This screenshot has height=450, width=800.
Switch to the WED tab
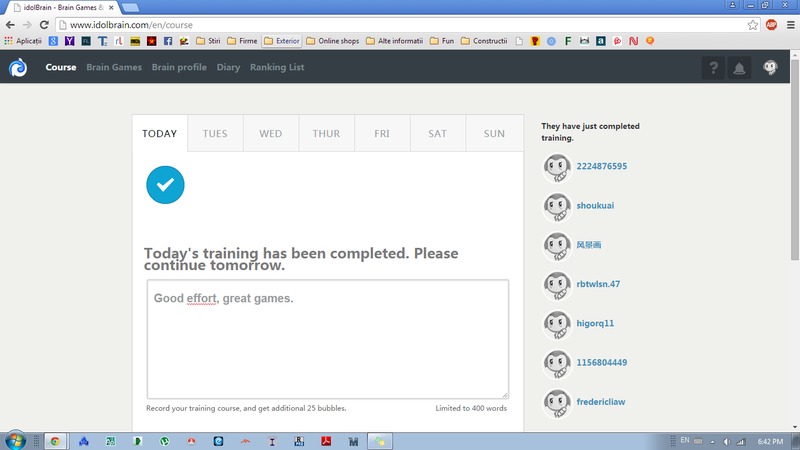click(x=270, y=134)
